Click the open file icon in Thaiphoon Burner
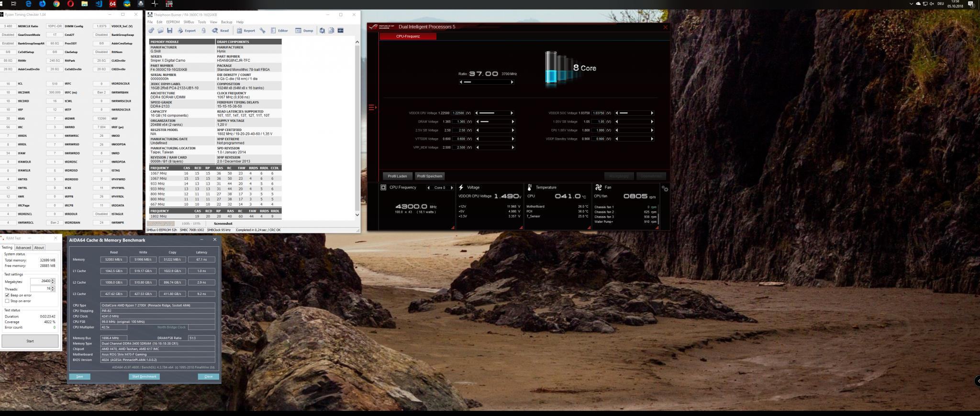Screen dimensions: 980x416 [160, 31]
